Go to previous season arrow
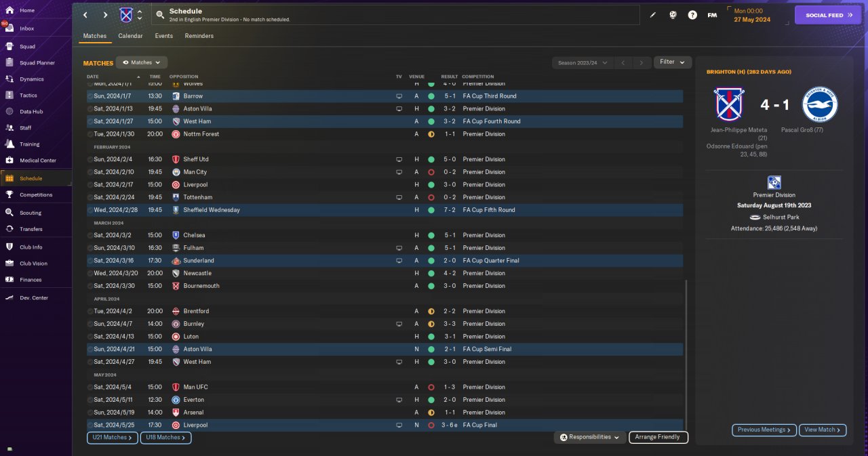868x456 pixels. [x=623, y=62]
